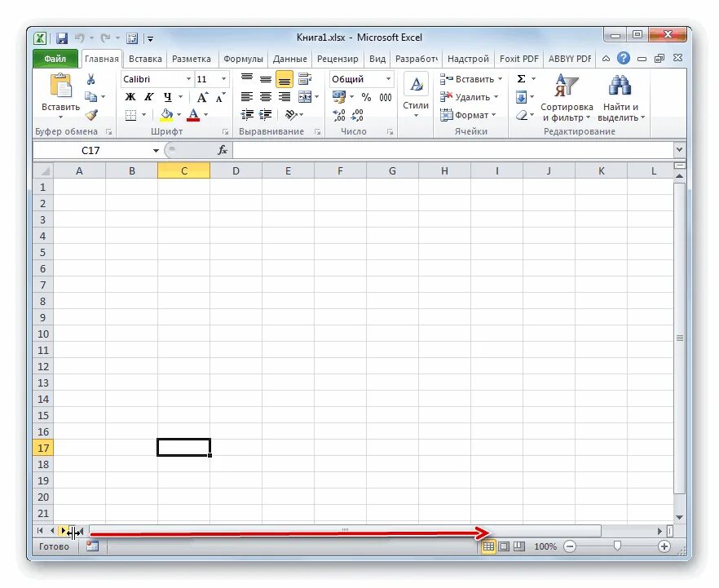Click the Clear eraser icon
Screen dimensions: 719x588
522,115
